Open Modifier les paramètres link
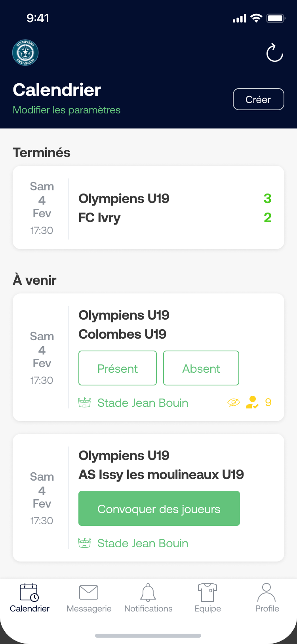The image size is (297, 644). (67, 110)
